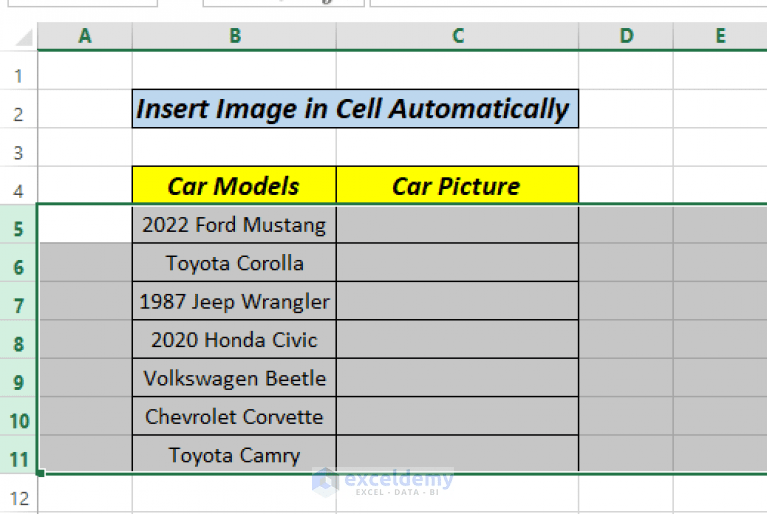The height and width of the screenshot is (514, 767).
Task: Select row 5 header
Action: pyautogui.click(x=19, y=223)
